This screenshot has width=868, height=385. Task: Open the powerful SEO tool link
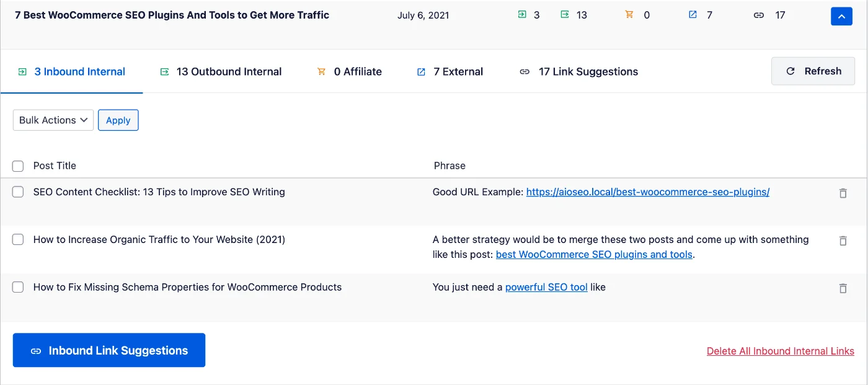click(546, 287)
